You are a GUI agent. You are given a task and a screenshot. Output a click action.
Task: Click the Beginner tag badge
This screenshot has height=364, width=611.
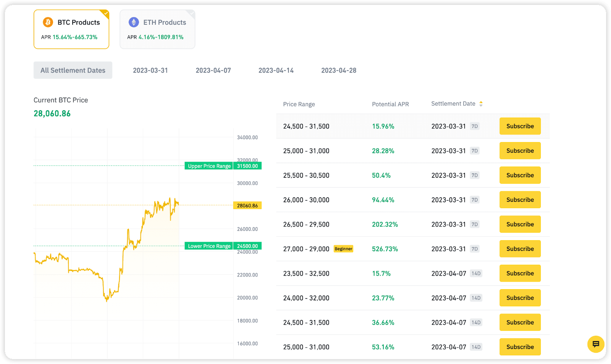pyautogui.click(x=343, y=249)
